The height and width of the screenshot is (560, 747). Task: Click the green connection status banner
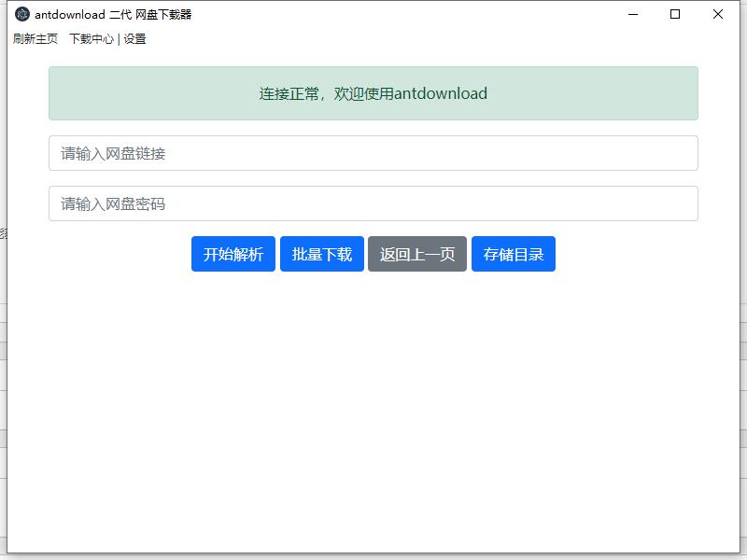click(373, 93)
